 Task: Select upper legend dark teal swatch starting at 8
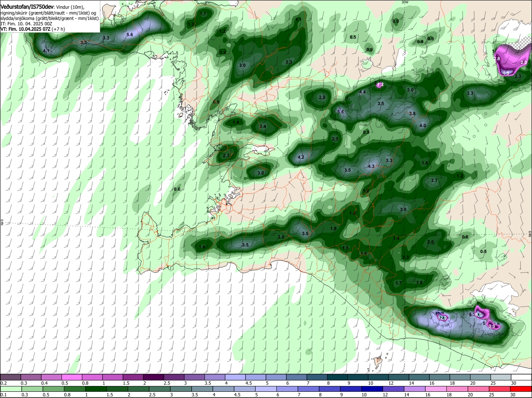point(337,377)
